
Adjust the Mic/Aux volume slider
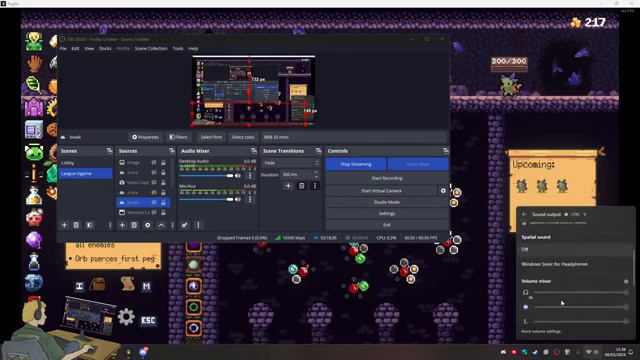click(206, 200)
